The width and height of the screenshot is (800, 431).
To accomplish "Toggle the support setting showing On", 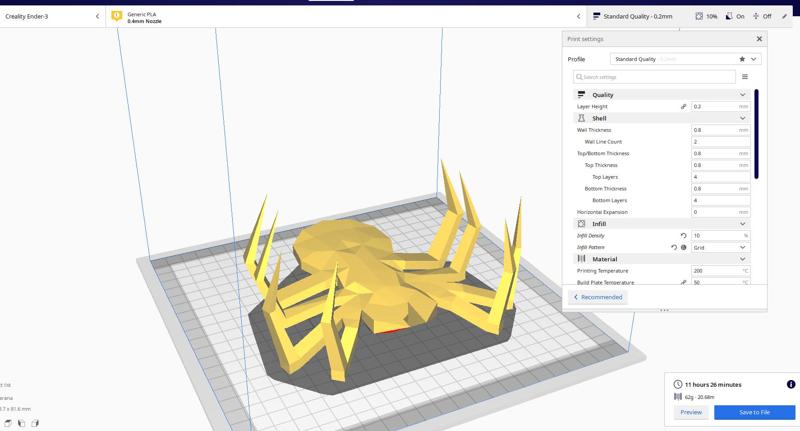I will coord(735,16).
